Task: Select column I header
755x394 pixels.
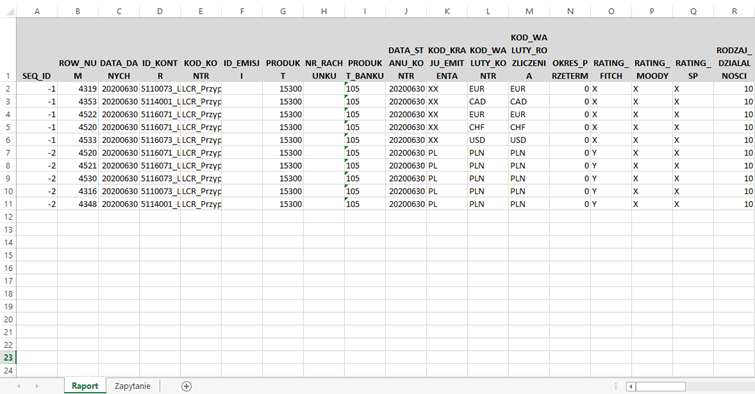Action: (365, 11)
